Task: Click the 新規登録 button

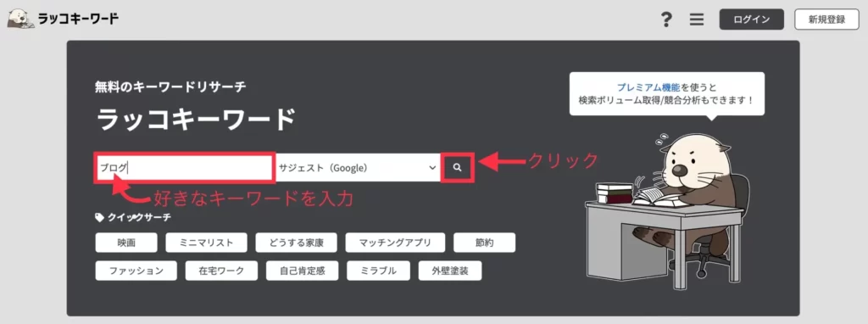Action: [x=826, y=20]
